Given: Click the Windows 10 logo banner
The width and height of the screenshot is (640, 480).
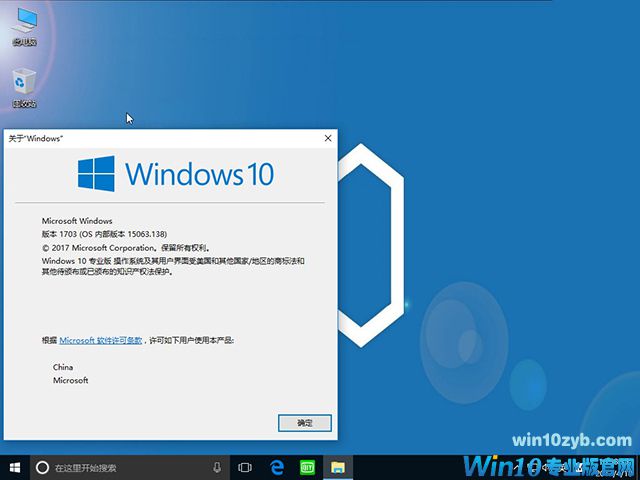Looking at the screenshot, I should 175,174.
